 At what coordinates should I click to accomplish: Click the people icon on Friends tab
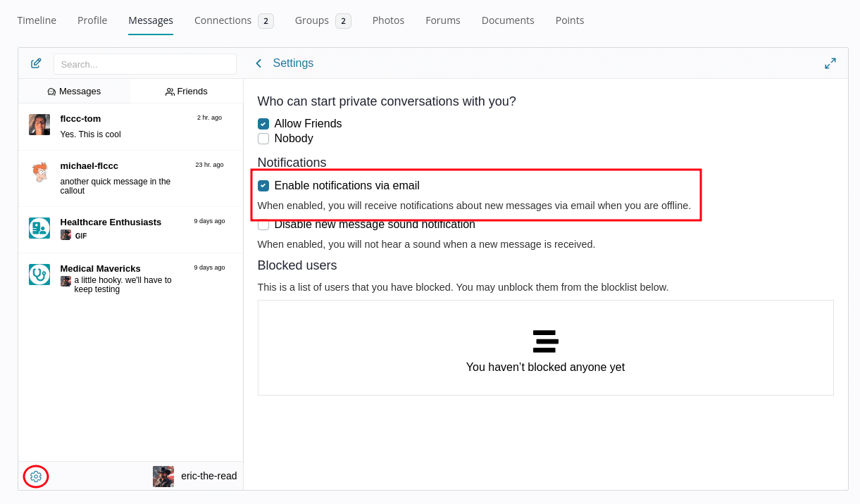click(x=169, y=91)
